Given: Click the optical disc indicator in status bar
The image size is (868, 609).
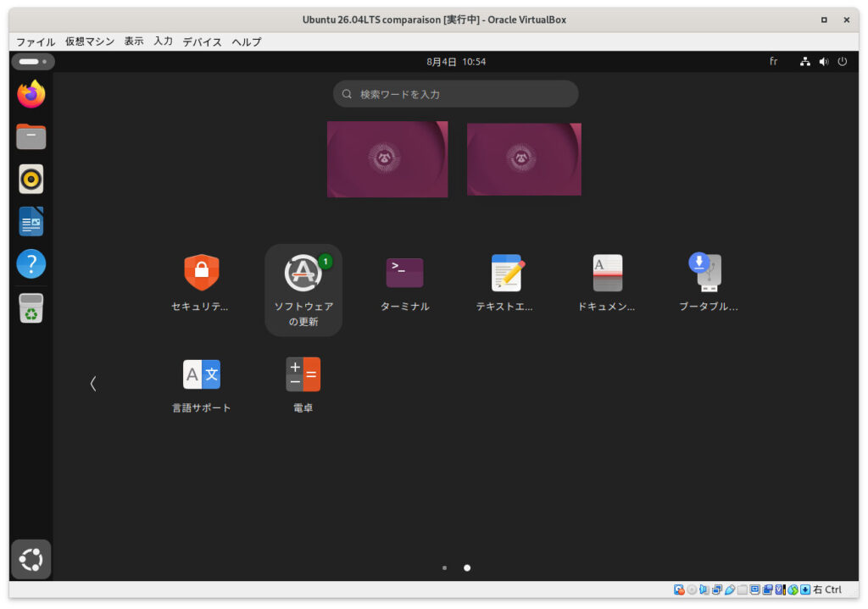Looking at the screenshot, I should point(692,590).
